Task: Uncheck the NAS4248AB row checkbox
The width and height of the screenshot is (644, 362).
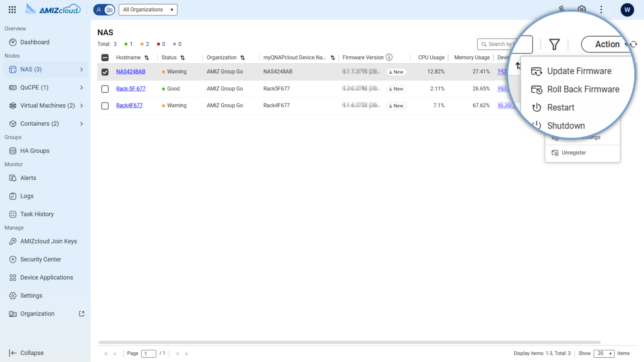Action: pyautogui.click(x=105, y=72)
